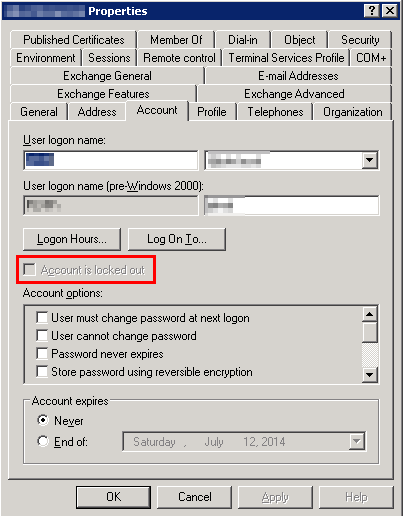
Task: Open the account expiry date dropdown
Action: click(356, 441)
